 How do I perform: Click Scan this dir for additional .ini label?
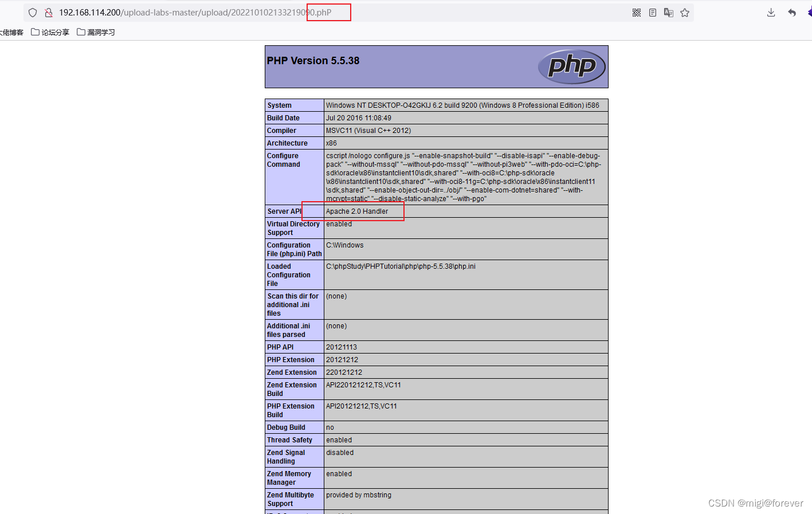click(x=293, y=305)
